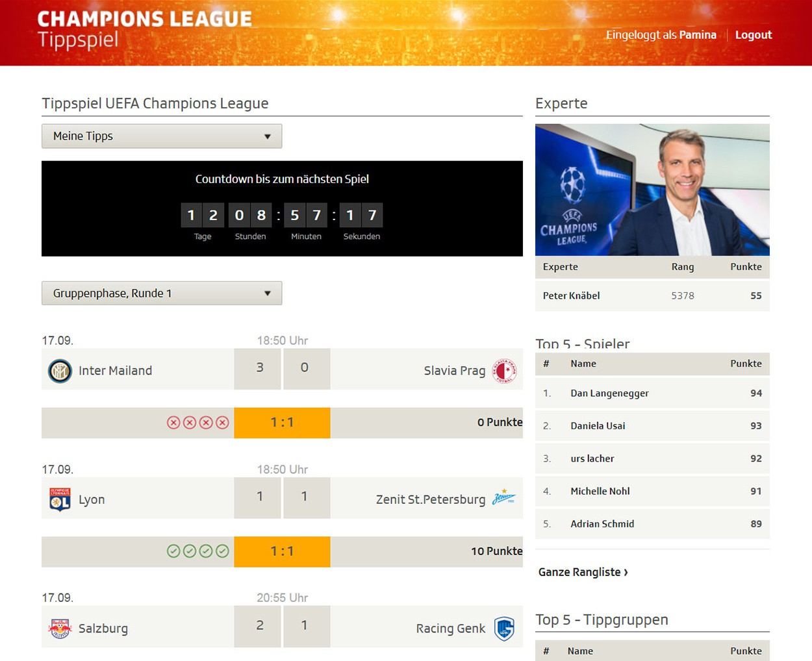Click the username Pamina in header

pyautogui.click(x=698, y=35)
